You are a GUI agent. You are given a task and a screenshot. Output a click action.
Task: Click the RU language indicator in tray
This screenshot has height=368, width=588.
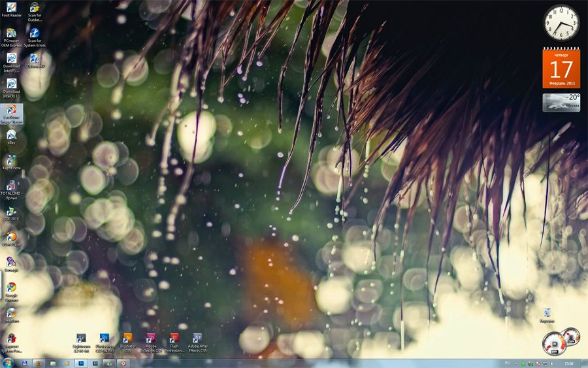pyautogui.click(x=508, y=363)
